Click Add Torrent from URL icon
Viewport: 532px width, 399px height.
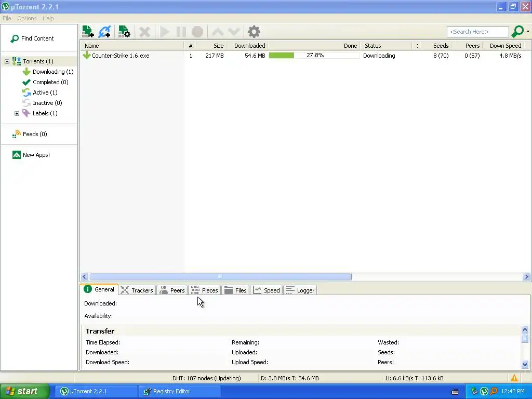click(x=104, y=32)
